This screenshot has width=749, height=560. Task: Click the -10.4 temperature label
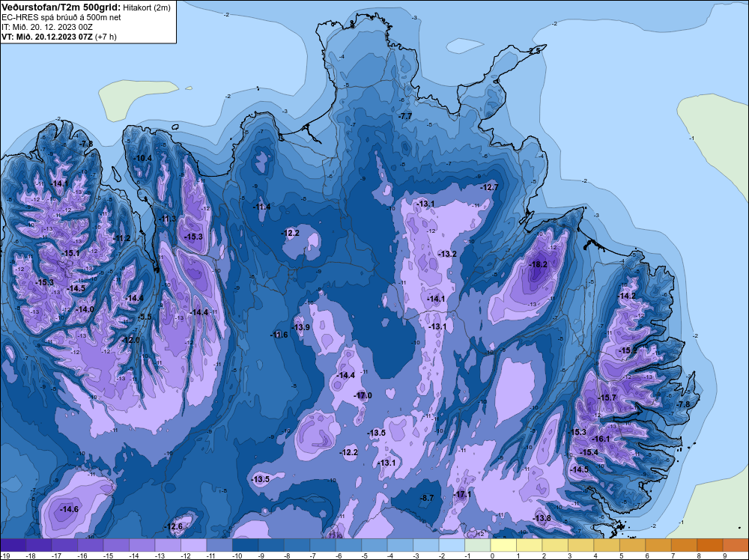click(x=143, y=158)
